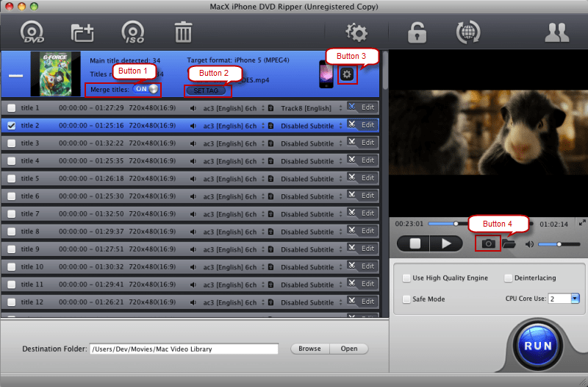Click scissors icon for title 9
The width and height of the screenshot is (588, 387).
(x=351, y=248)
